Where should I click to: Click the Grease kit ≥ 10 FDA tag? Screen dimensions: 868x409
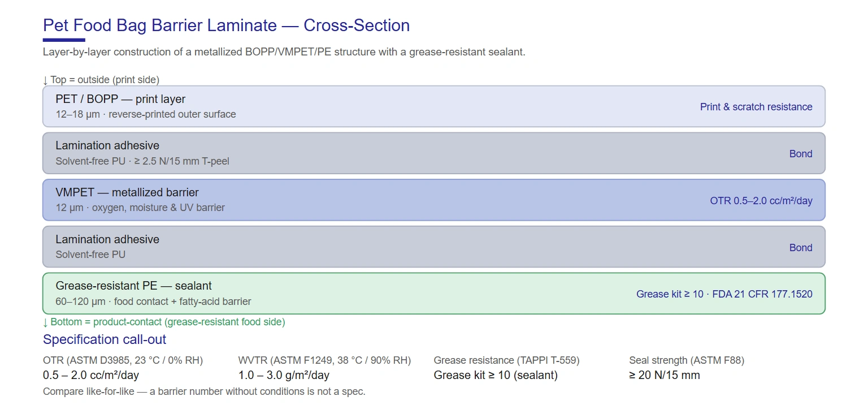coord(724,294)
